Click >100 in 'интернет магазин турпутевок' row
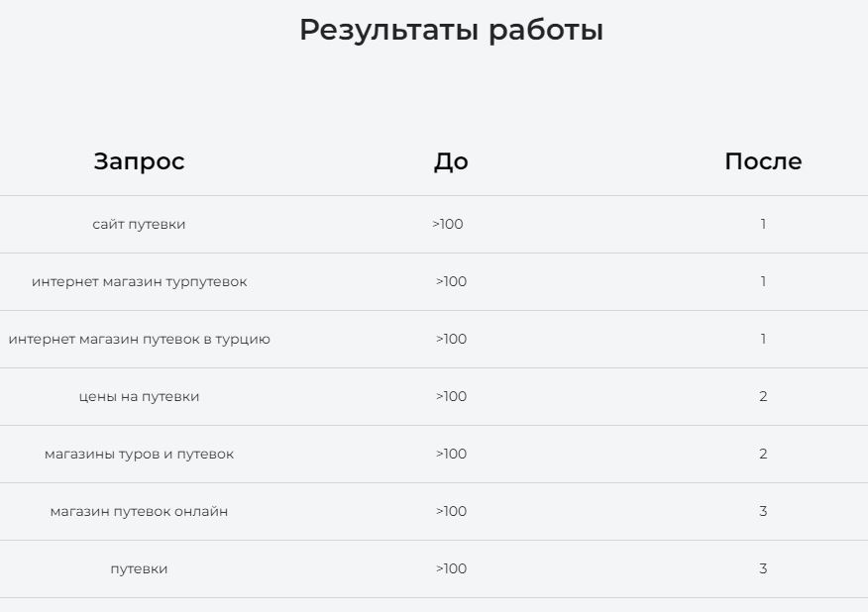 [451, 281]
